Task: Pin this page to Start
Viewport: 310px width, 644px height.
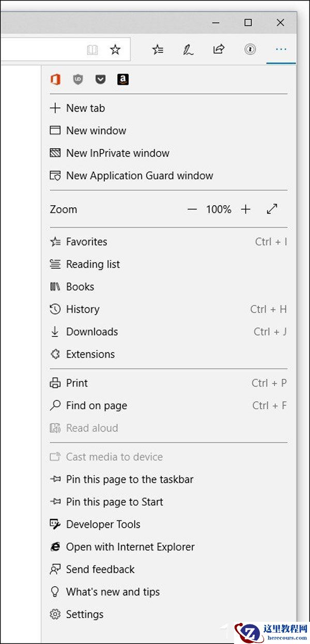Action: tap(114, 502)
